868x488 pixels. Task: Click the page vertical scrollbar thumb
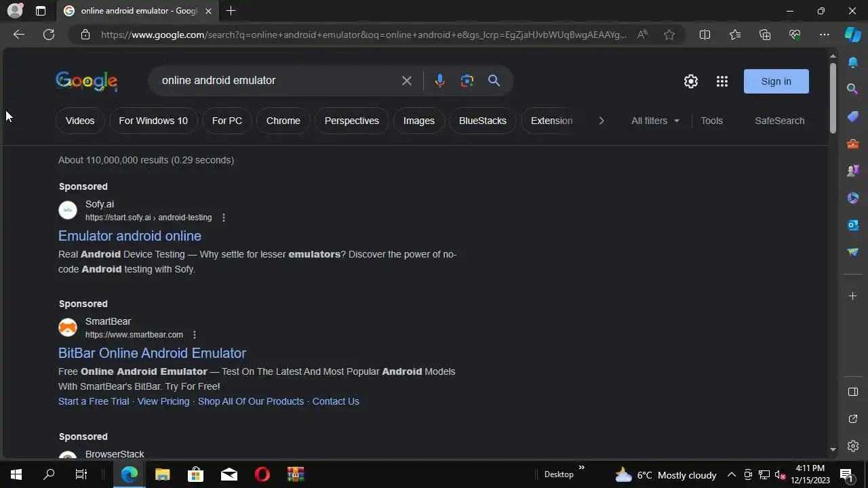(833, 98)
